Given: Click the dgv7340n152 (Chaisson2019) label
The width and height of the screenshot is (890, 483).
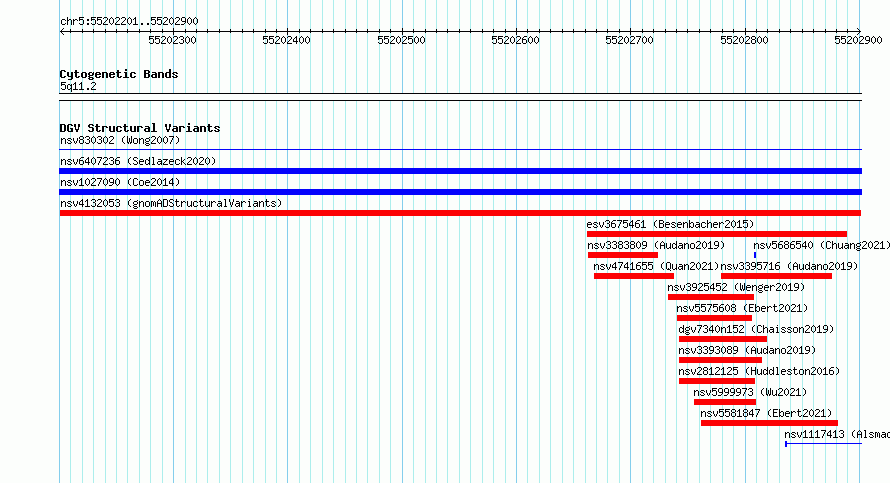Looking at the screenshot, I should pyautogui.click(x=756, y=329).
